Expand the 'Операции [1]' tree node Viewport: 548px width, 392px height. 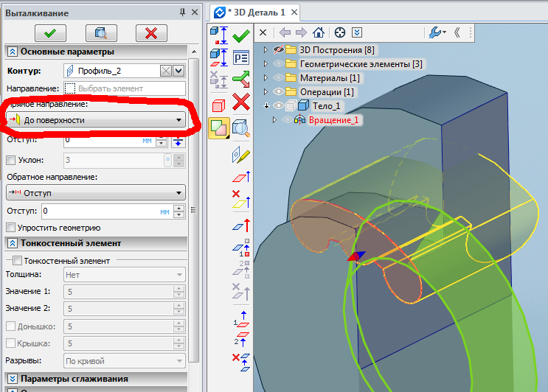pos(266,92)
